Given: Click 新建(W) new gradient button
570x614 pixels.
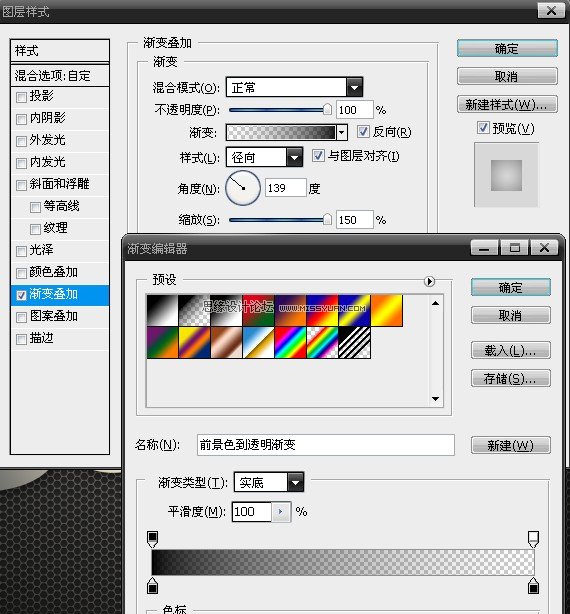Looking at the screenshot, I should click(510, 445).
